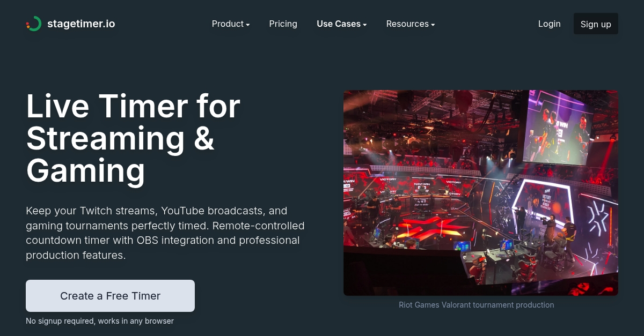
Task: Click the stagetimer green circular logo icon
Action: (x=34, y=24)
